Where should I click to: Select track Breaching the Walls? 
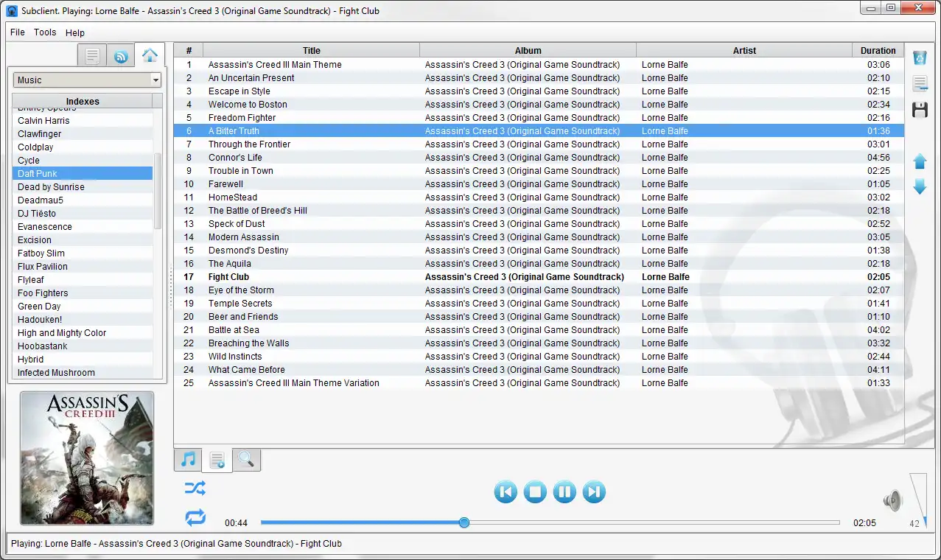click(x=539, y=343)
